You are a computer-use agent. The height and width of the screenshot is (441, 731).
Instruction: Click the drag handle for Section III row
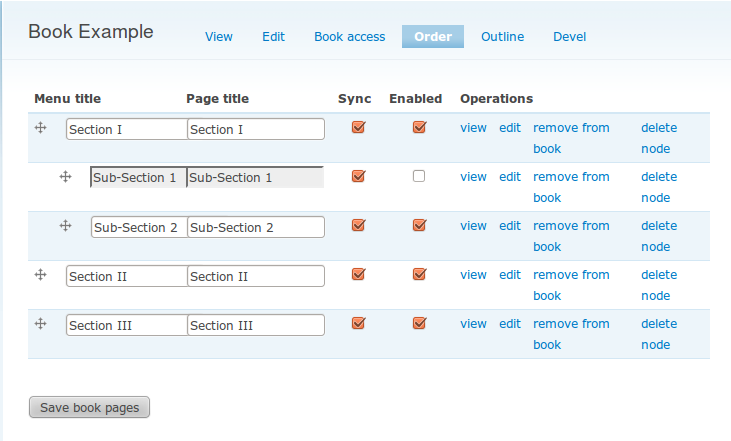41,324
